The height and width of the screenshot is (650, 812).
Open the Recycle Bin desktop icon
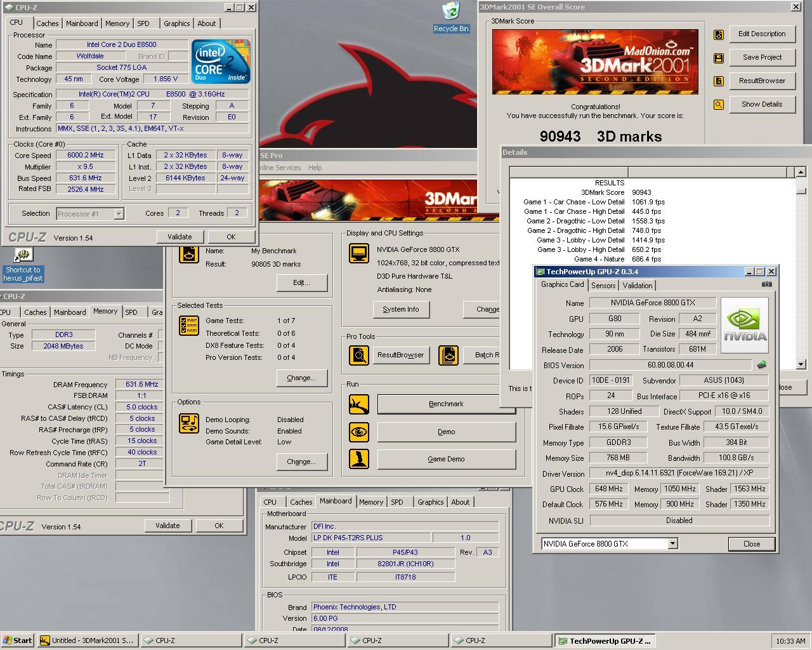(x=451, y=17)
